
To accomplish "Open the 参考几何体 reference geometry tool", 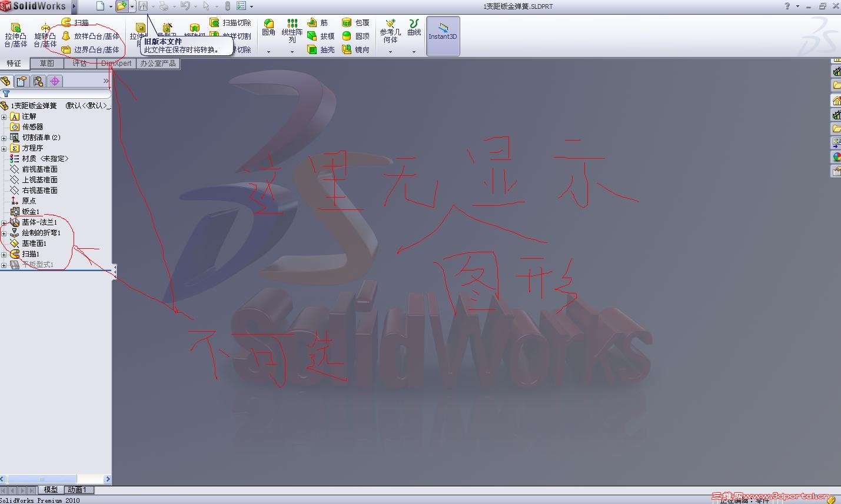I will (x=390, y=31).
